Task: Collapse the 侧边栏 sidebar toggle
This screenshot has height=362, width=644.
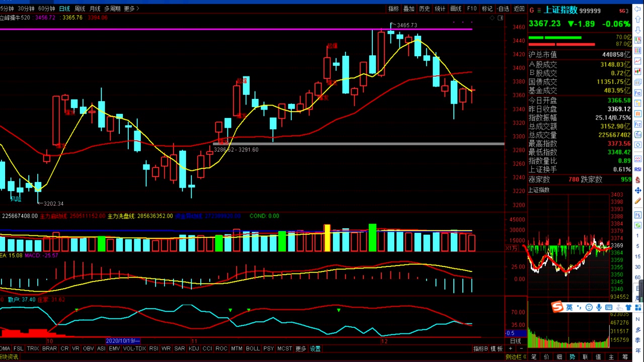Action: (515, 357)
